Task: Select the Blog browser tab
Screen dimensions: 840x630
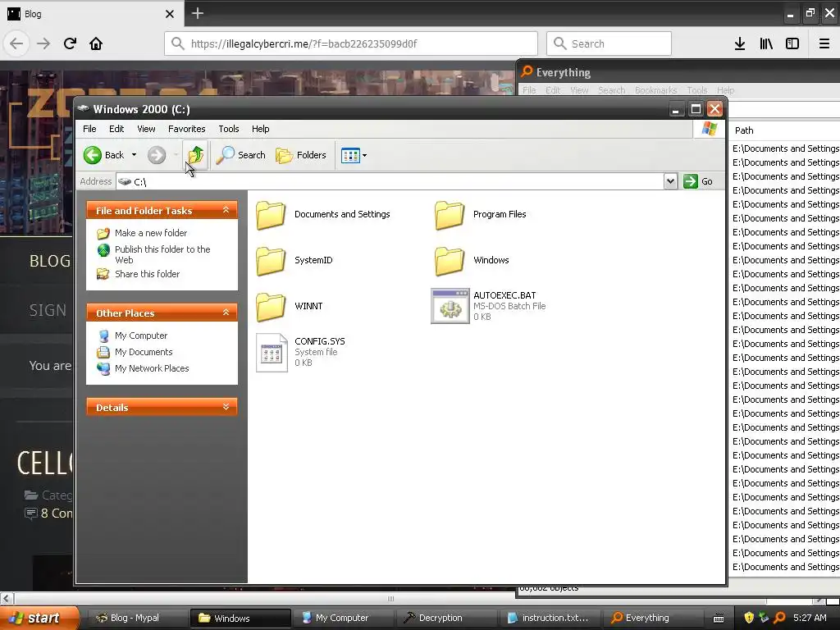Action: (x=91, y=14)
